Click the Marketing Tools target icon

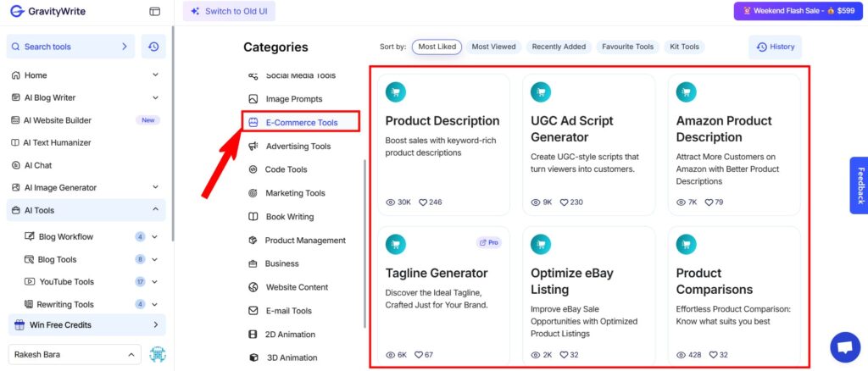(x=253, y=193)
